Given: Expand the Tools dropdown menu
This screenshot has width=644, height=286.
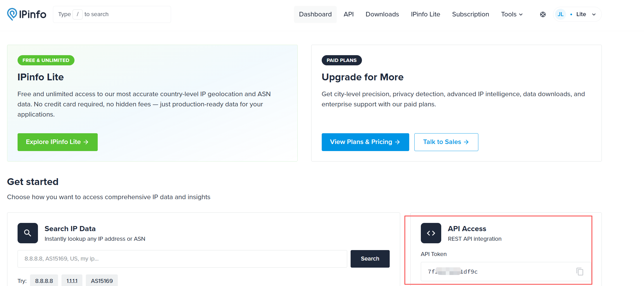Looking at the screenshot, I should pos(512,14).
